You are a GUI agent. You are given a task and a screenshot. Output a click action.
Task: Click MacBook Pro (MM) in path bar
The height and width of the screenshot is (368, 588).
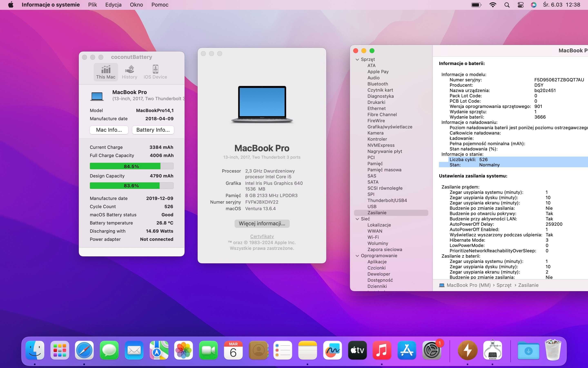[465, 285]
